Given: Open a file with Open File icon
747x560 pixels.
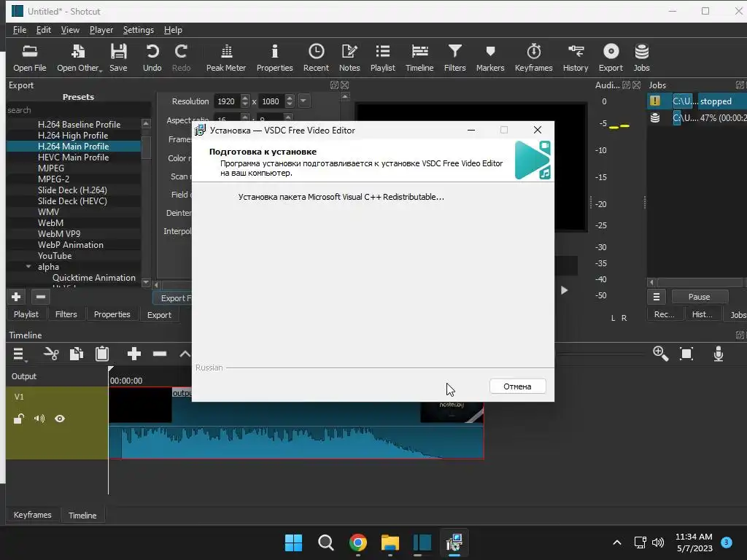Looking at the screenshot, I should [29, 58].
